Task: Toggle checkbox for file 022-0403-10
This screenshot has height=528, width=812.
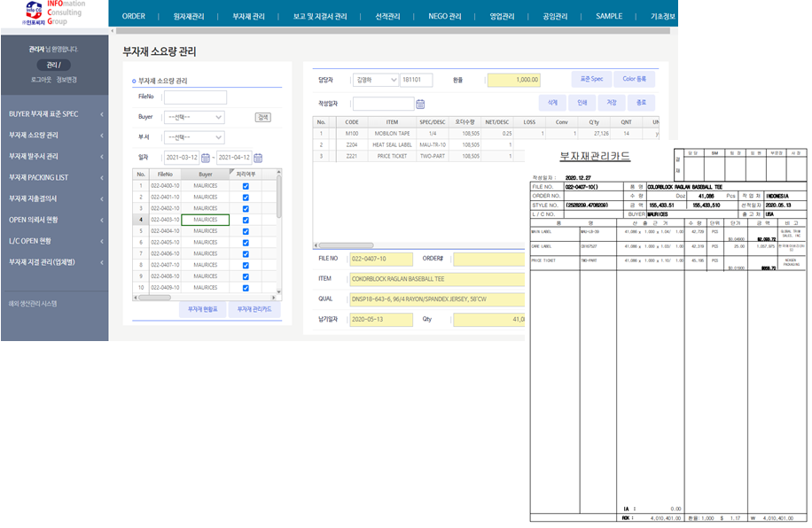Action: pyautogui.click(x=246, y=220)
